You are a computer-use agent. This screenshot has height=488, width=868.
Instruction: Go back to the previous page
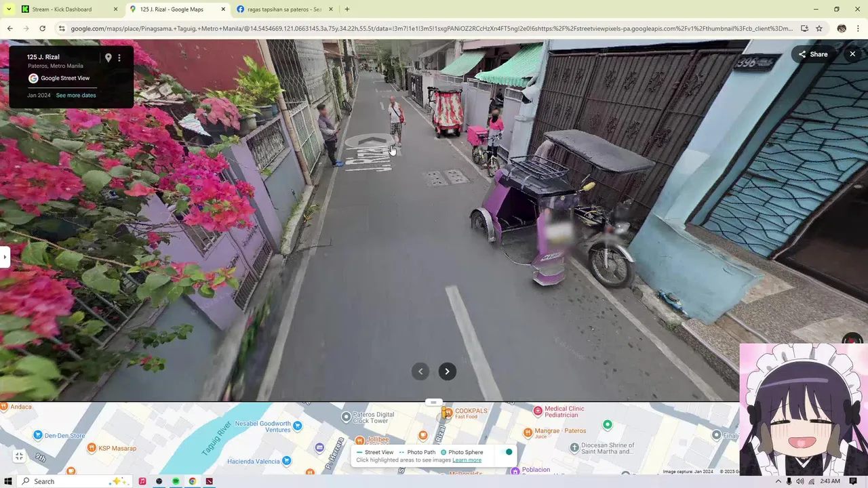click(9, 28)
